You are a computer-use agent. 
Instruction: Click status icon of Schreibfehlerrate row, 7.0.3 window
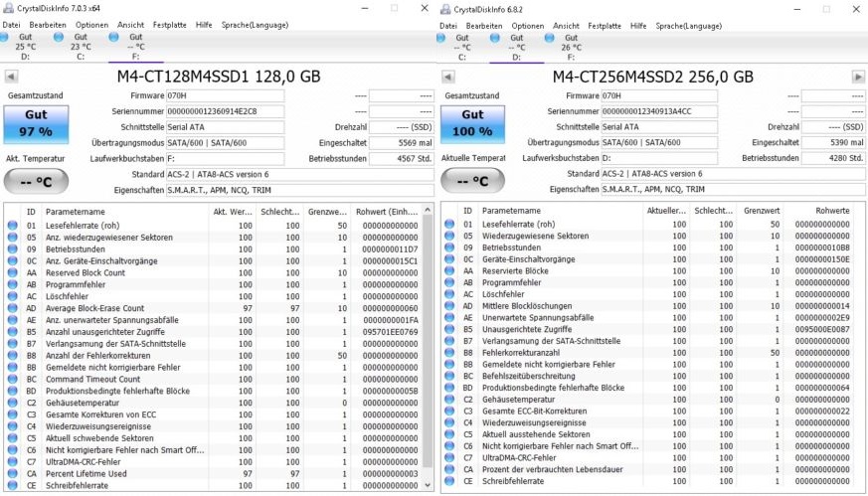pos(12,485)
